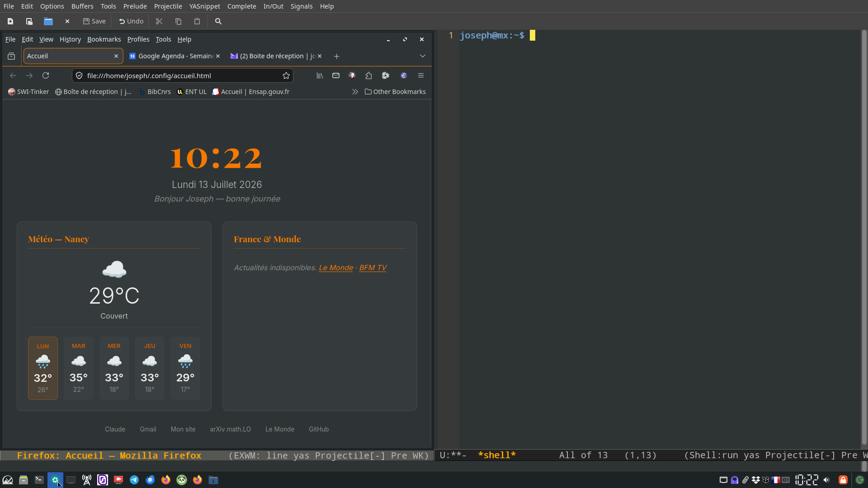Launch Thunderbird from the taskbar
Image resolution: width=868 pixels, height=488 pixels.
point(150,480)
